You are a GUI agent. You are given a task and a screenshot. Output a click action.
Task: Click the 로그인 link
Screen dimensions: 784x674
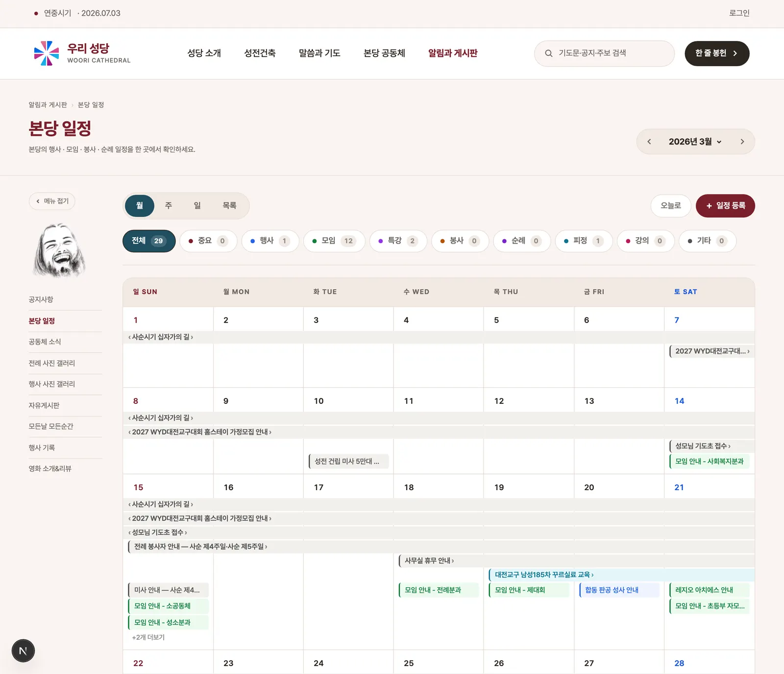[739, 13]
